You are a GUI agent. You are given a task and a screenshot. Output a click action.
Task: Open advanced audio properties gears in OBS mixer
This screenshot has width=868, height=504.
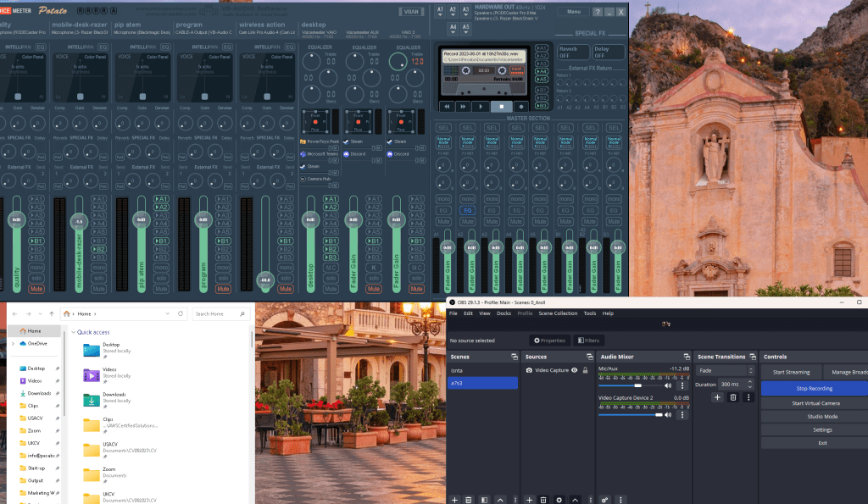pos(604,500)
